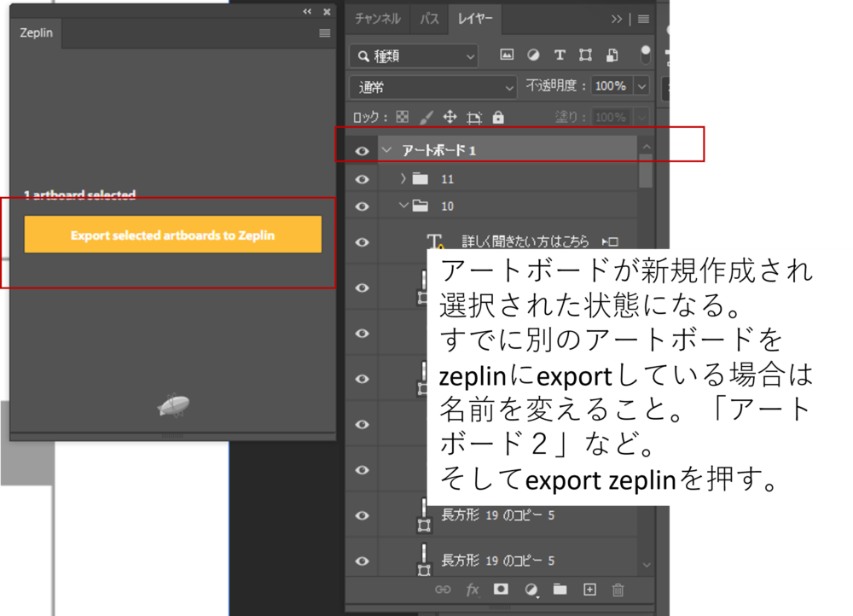The height and width of the screenshot is (616, 853).
Task: Collapse the Zeplin panel with double-arrow icon
Action: [307, 11]
